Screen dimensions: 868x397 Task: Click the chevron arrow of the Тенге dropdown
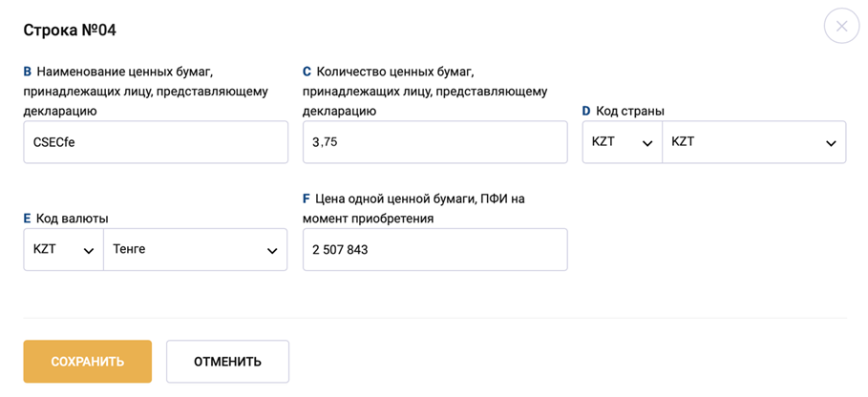[271, 250]
